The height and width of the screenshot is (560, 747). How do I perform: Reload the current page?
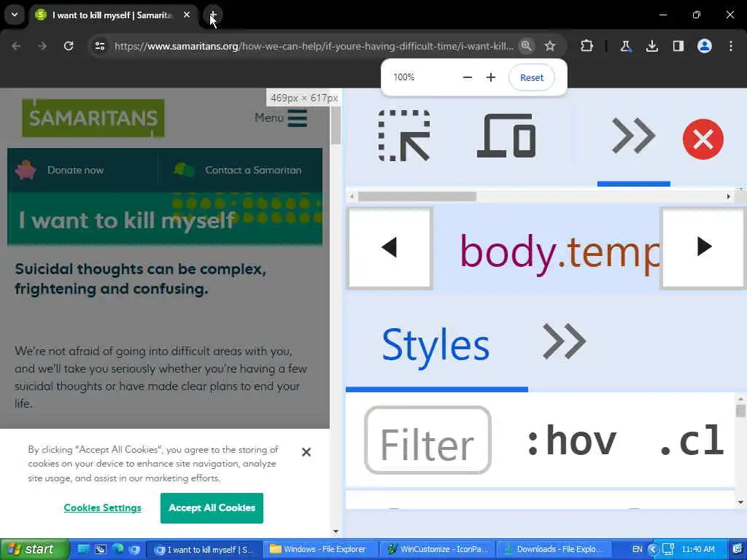(69, 46)
